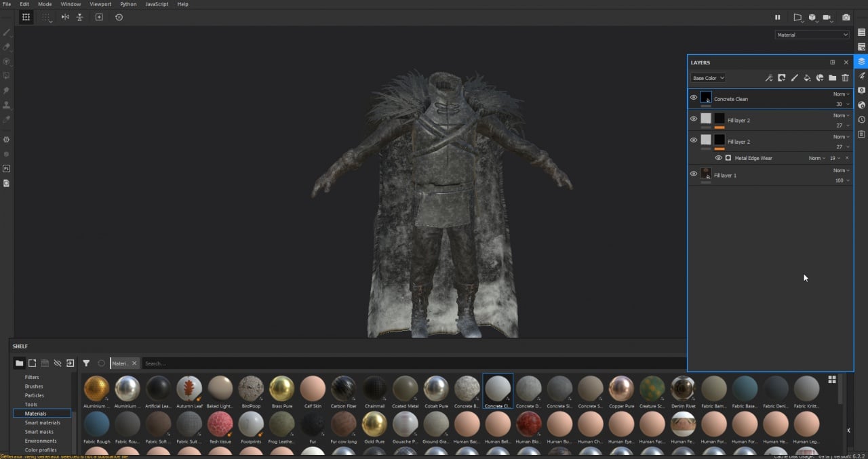Toggle horizontal symmetry mirror icon in toolbar
The width and height of the screenshot is (868, 459).
tap(65, 17)
